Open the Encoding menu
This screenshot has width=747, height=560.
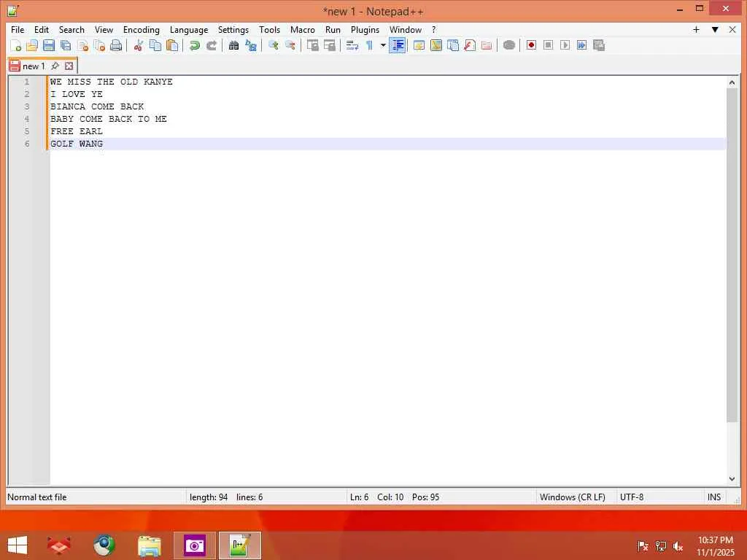(x=142, y=29)
